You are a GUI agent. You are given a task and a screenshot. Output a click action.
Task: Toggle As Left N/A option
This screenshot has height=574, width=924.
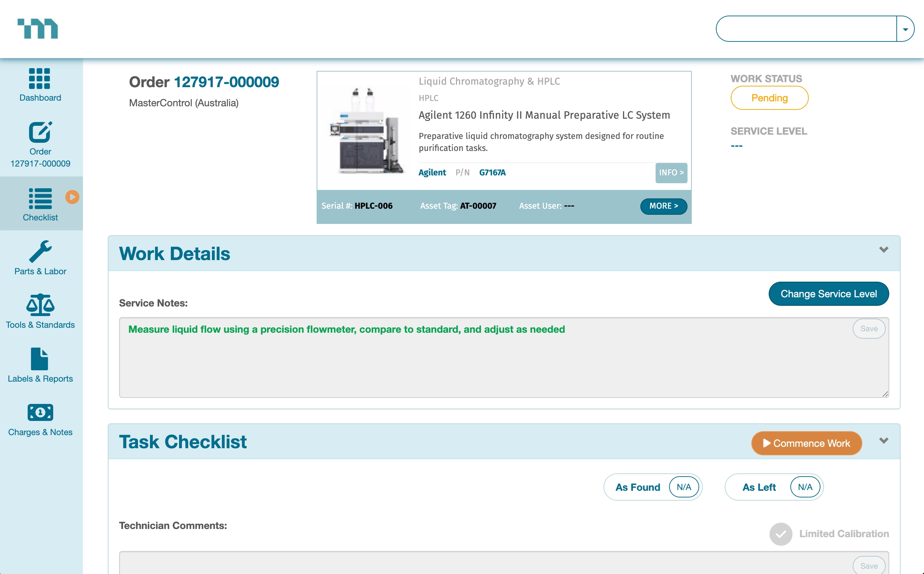805,487
